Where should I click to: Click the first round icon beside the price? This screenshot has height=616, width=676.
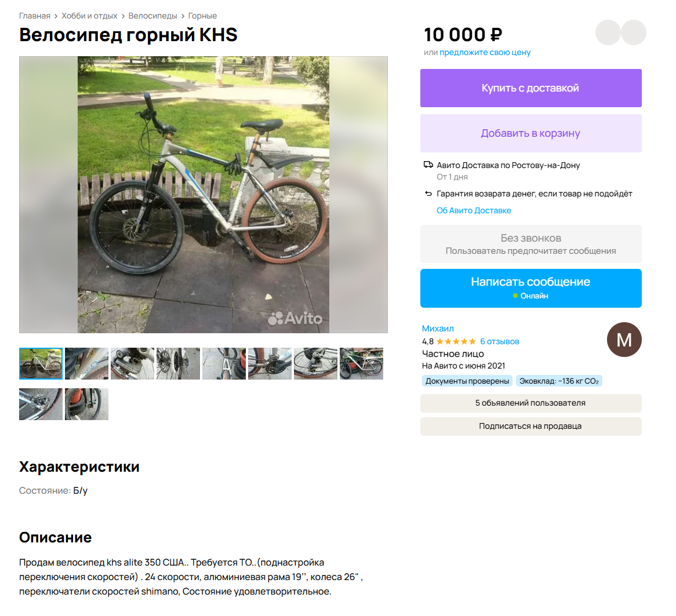point(608,32)
